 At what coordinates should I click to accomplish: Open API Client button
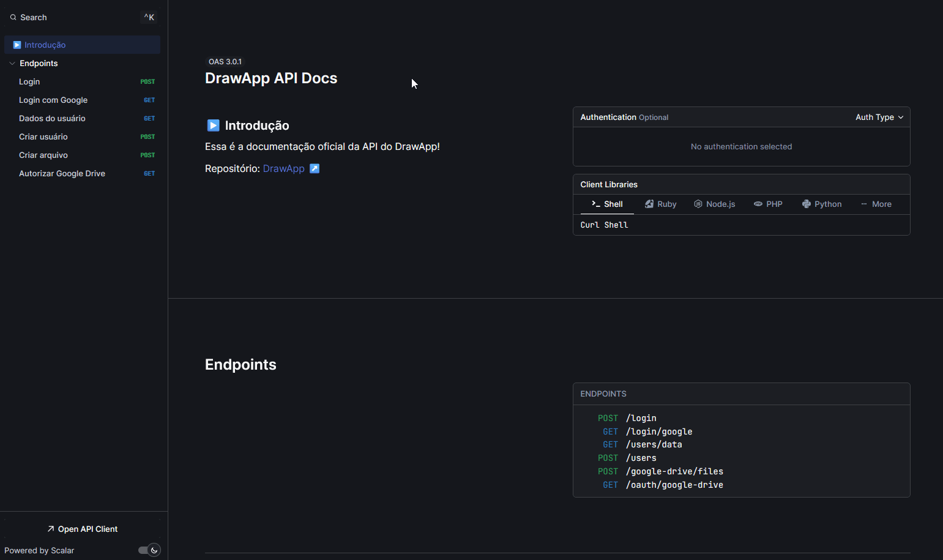(x=83, y=529)
